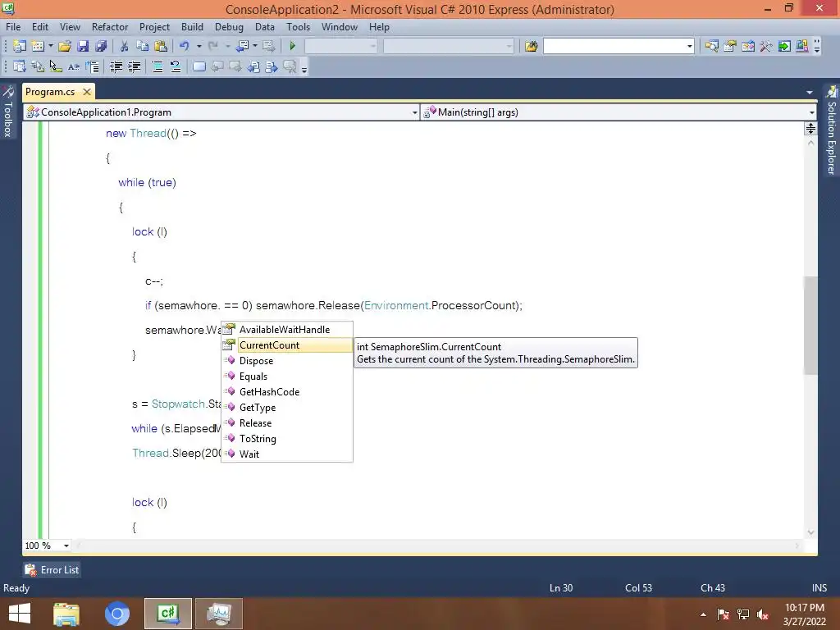
Task: Open the Start Page green arrow icon
Action: [784, 46]
